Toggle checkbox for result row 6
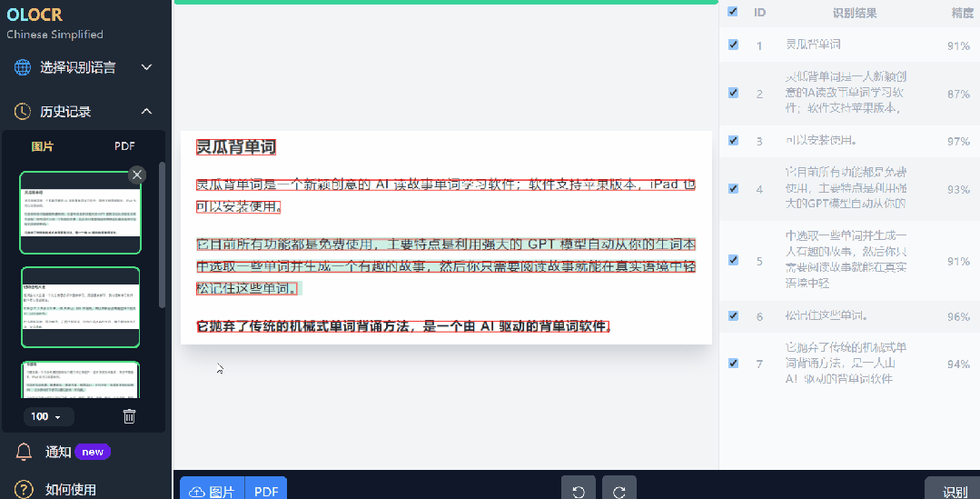Image resolution: width=980 pixels, height=499 pixels. [733, 315]
